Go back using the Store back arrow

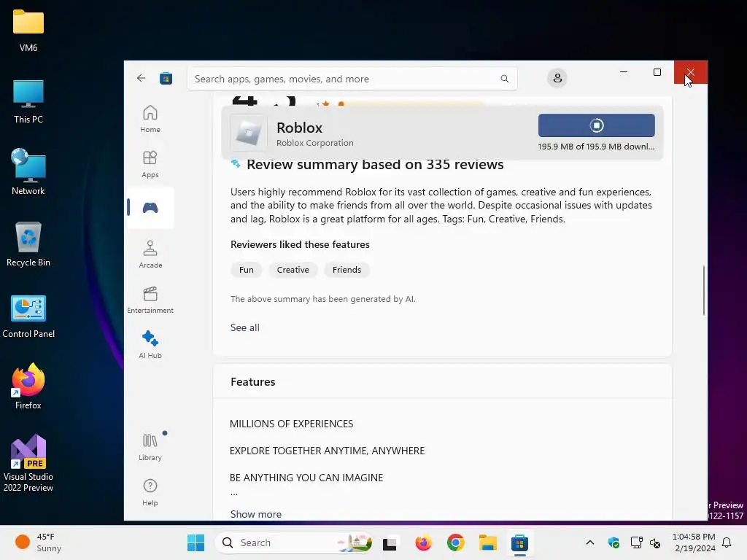(141, 78)
